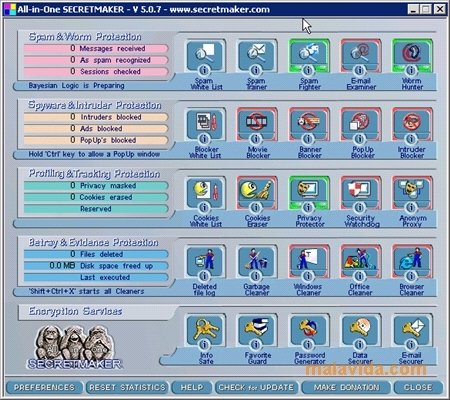Open the Info Safe keys icon
Image resolution: width=450 pixels, height=400 pixels.
click(205, 330)
